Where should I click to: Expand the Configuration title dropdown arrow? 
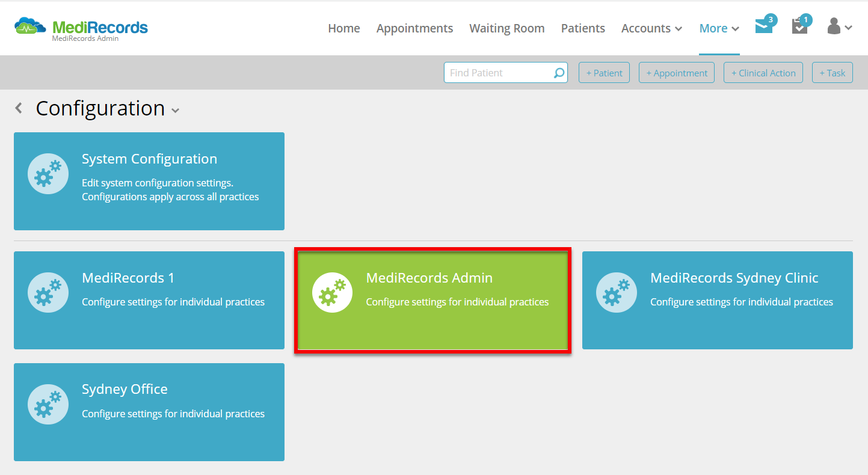coord(175,111)
